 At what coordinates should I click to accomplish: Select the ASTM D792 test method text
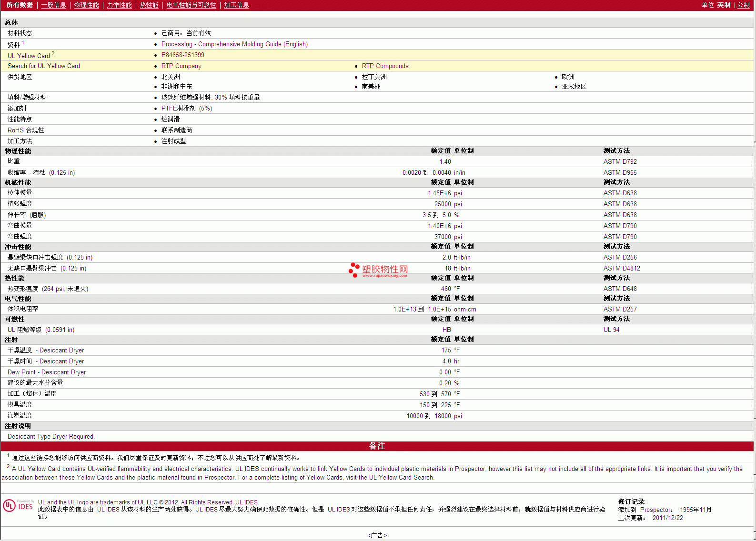(620, 162)
